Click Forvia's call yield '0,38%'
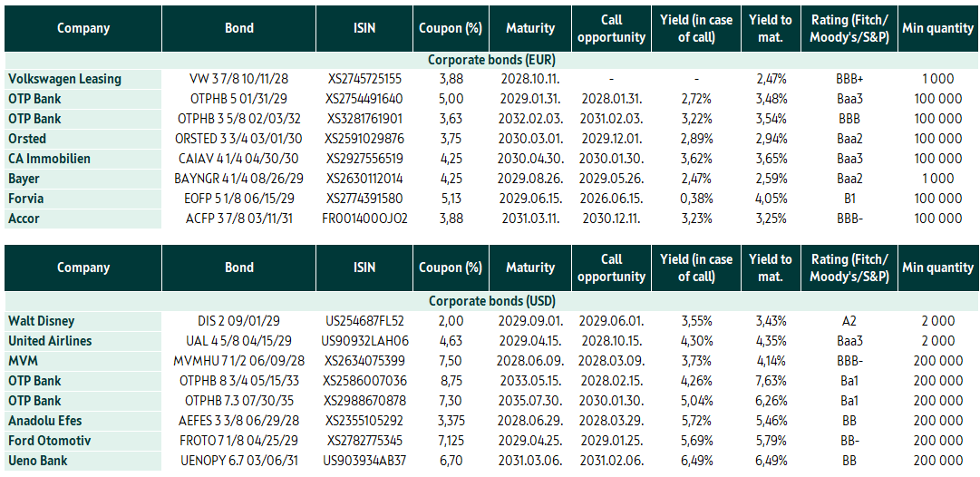980x477 pixels. (x=695, y=199)
